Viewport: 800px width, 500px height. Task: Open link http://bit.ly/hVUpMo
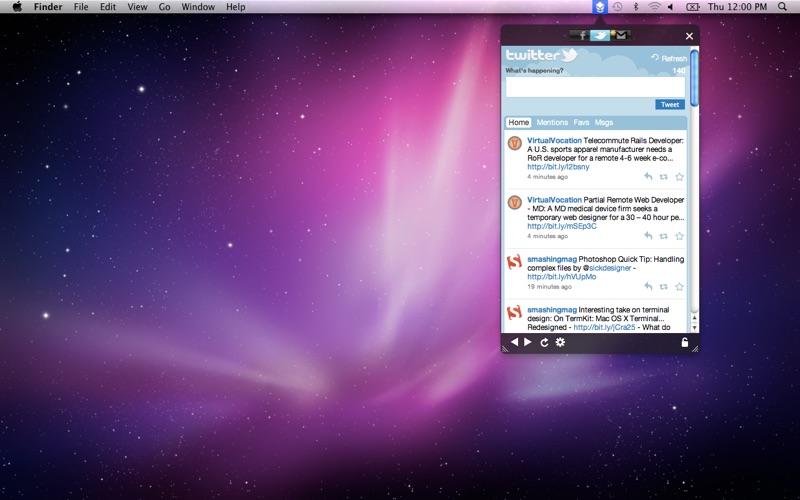point(561,277)
